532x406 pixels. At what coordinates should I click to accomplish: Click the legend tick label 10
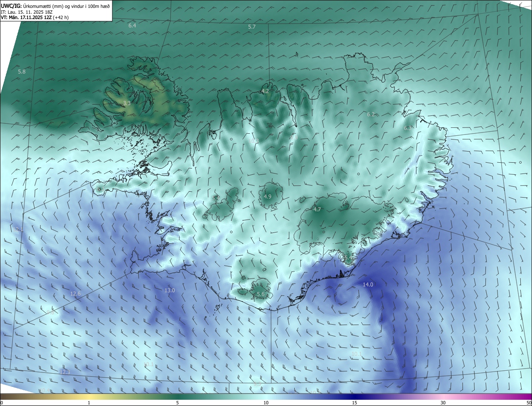[266, 403]
